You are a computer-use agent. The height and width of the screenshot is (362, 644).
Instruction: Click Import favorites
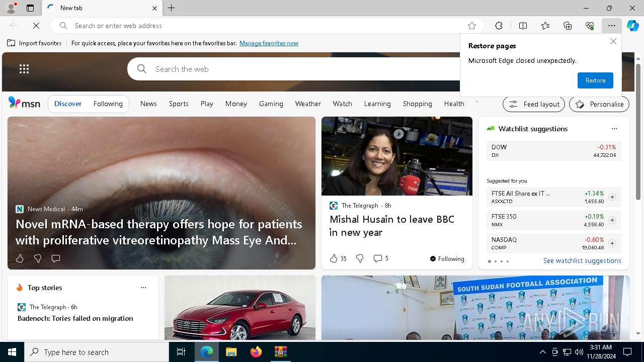pyautogui.click(x=34, y=43)
